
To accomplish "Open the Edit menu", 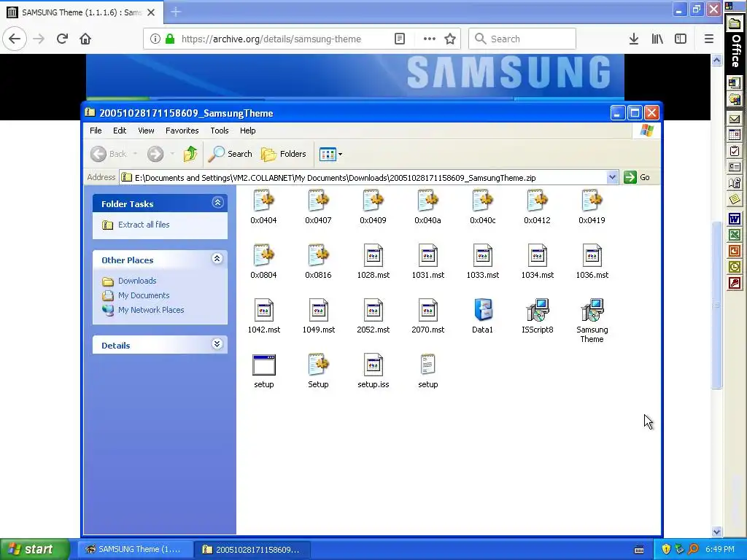I will pyautogui.click(x=120, y=131).
